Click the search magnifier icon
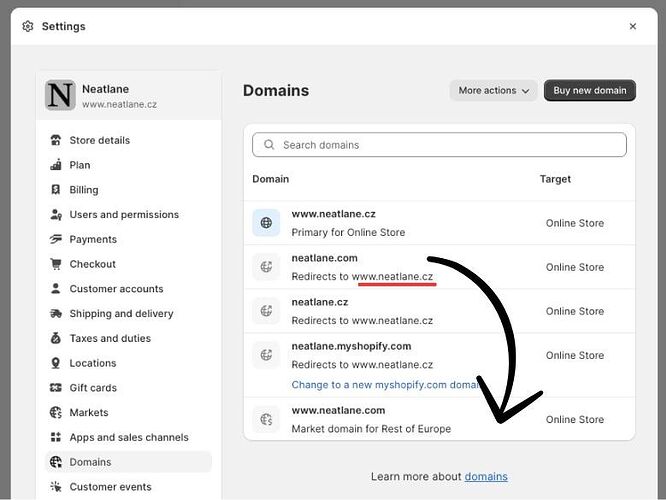Viewport: 666px width, 500px height. pyautogui.click(x=269, y=145)
